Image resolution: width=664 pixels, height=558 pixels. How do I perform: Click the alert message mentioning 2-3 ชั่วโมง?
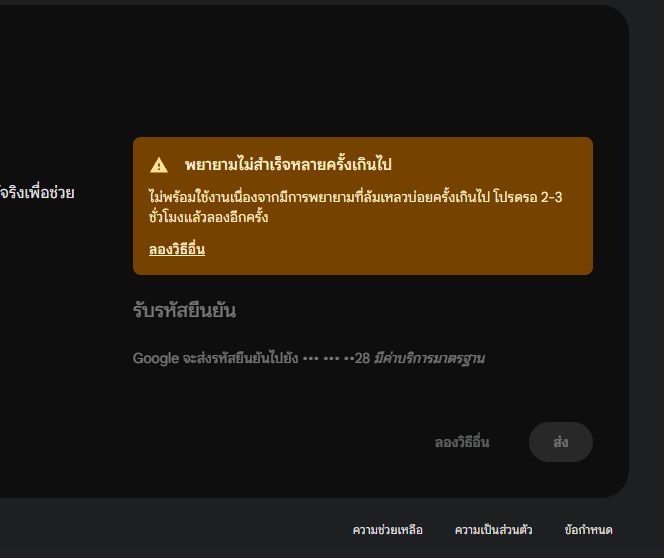coord(356,207)
